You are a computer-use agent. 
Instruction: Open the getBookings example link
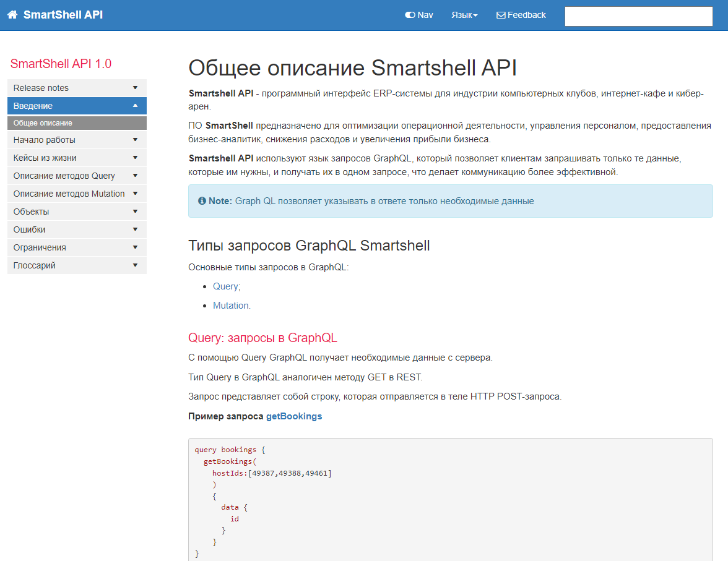coord(294,416)
